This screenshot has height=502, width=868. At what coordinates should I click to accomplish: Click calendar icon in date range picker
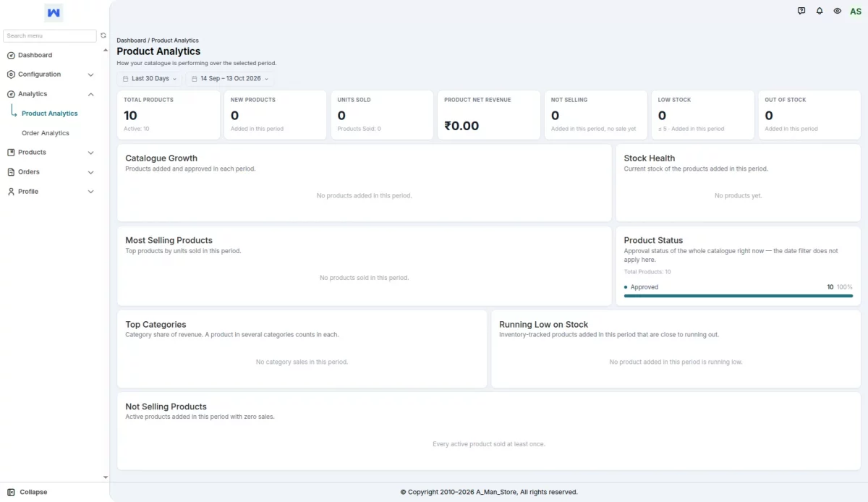(x=194, y=79)
